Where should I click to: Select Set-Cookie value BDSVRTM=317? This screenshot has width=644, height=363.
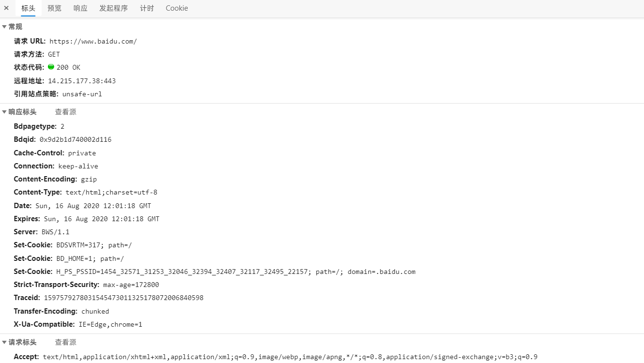click(78, 245)
